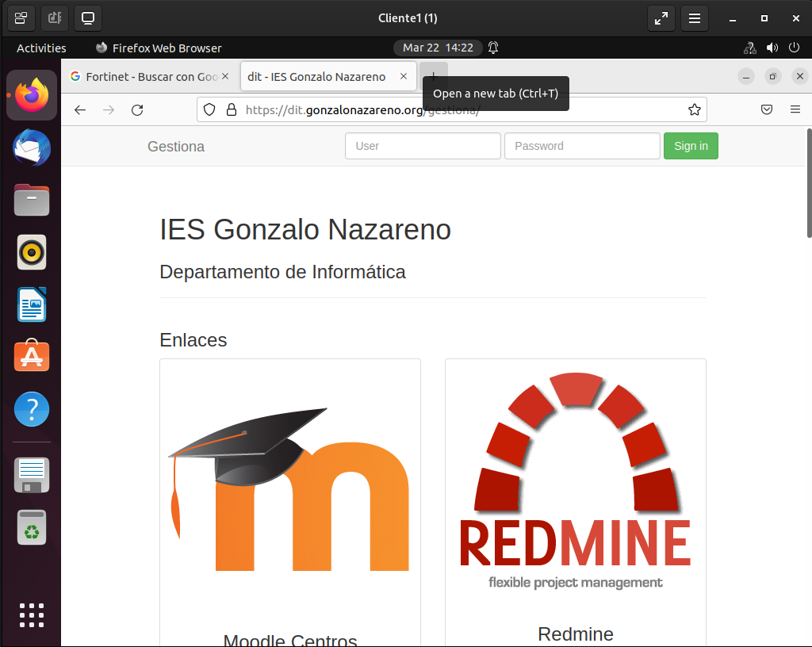Open the tracking protection shield info
Viewport: 812px width, 647px height.
pos(209,109)
